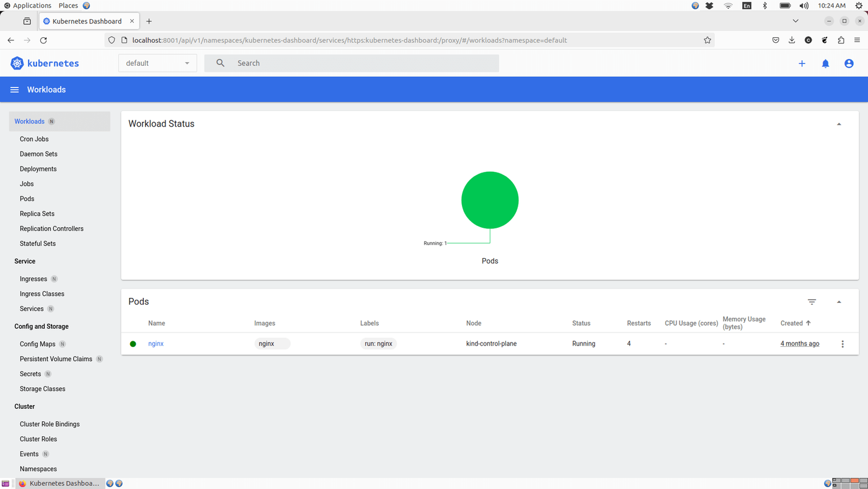Open Cron Jobs in sidebar

[34, 139]
